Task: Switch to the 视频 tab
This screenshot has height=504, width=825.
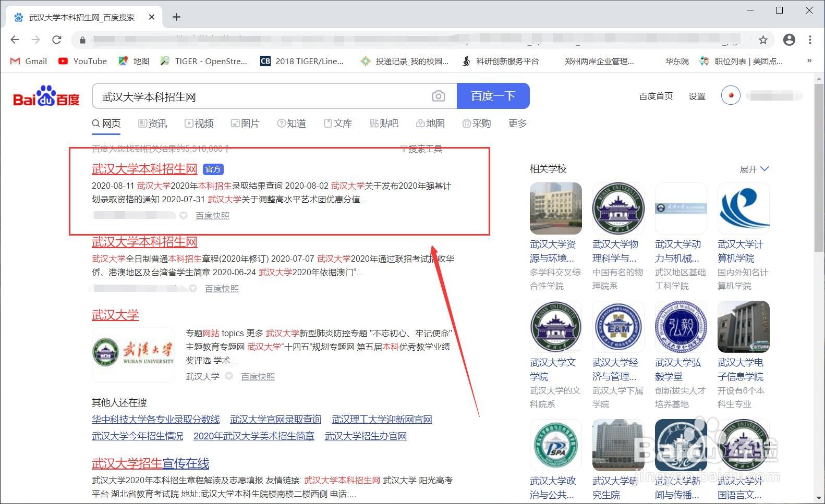Action: coord(199,124)
